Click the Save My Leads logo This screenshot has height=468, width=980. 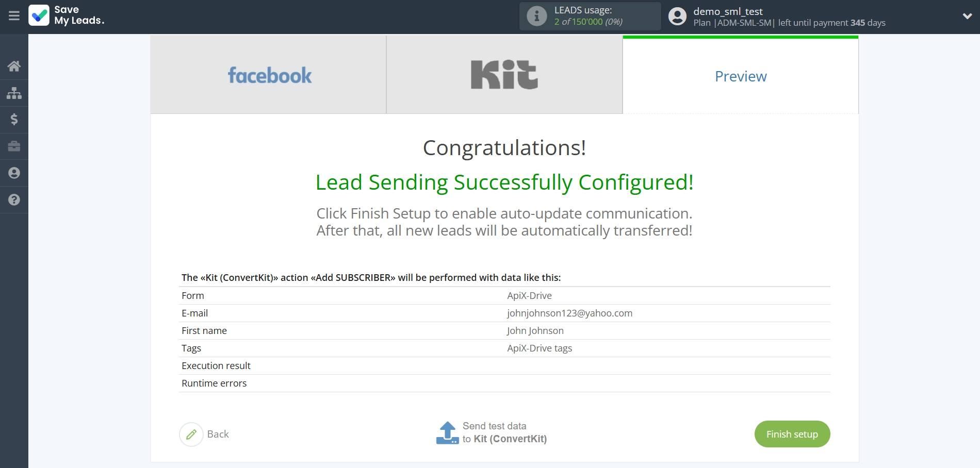(67, 15)
